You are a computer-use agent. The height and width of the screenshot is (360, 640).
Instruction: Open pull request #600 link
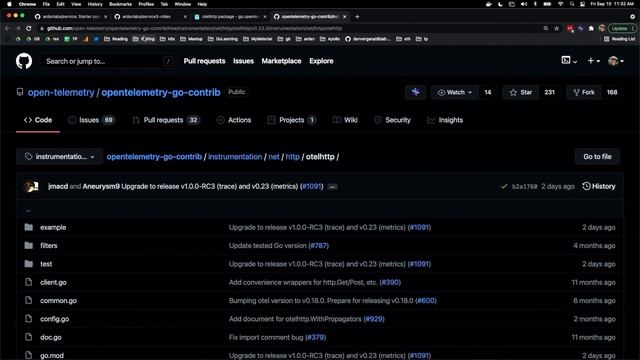click(x=426, y=301)
